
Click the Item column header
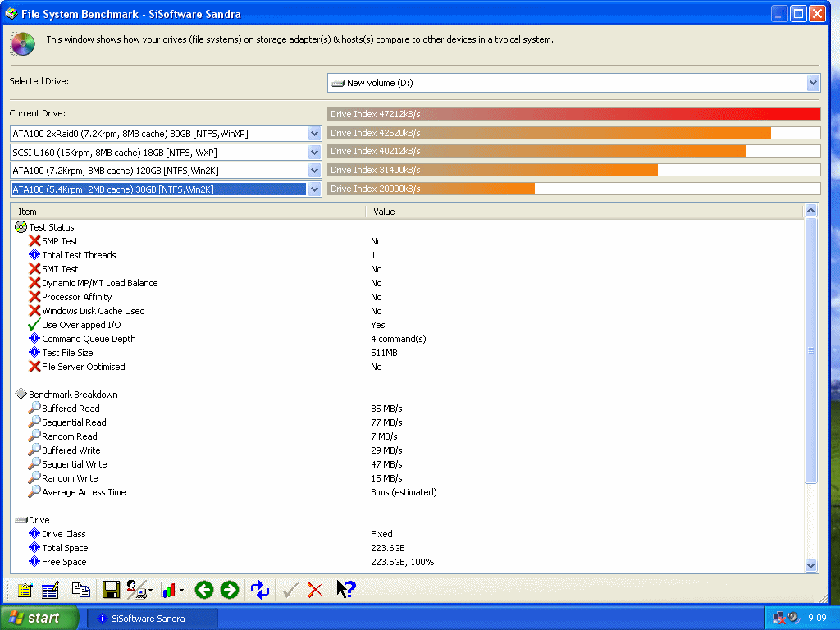[189, 212]
